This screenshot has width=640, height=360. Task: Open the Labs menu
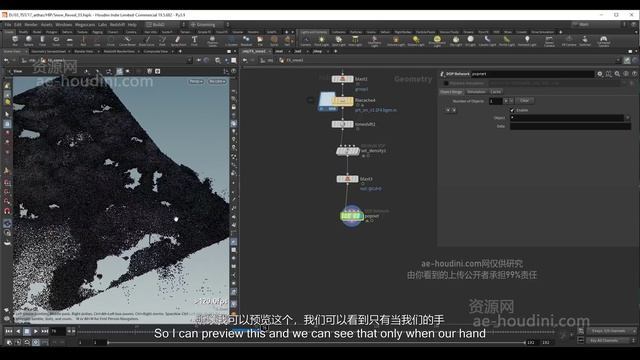(x=102, y=25)
